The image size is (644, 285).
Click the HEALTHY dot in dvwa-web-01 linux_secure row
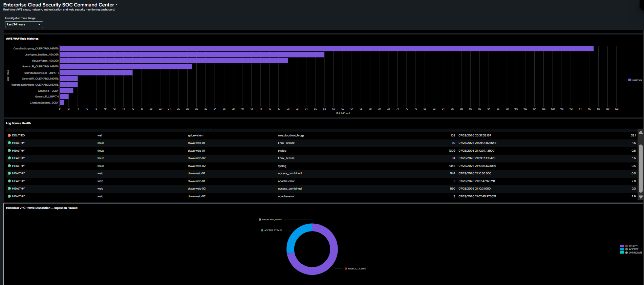(9, 143)
